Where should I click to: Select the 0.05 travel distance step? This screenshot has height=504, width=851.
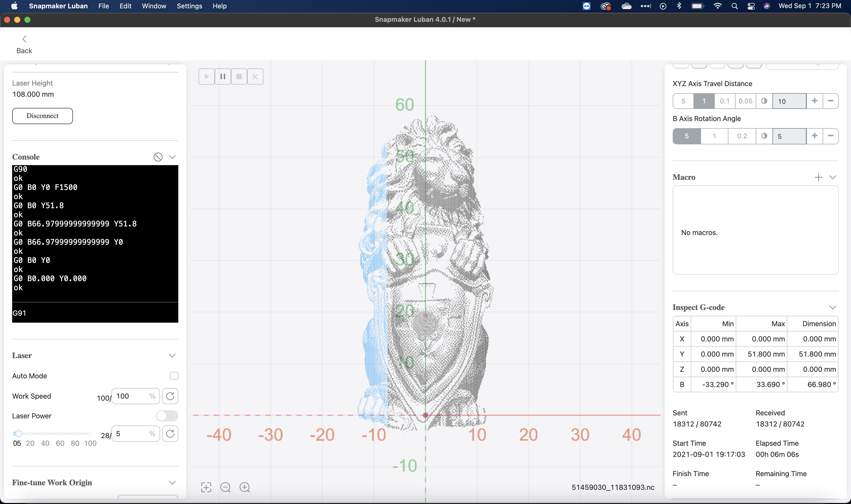[x=745, y=101]
